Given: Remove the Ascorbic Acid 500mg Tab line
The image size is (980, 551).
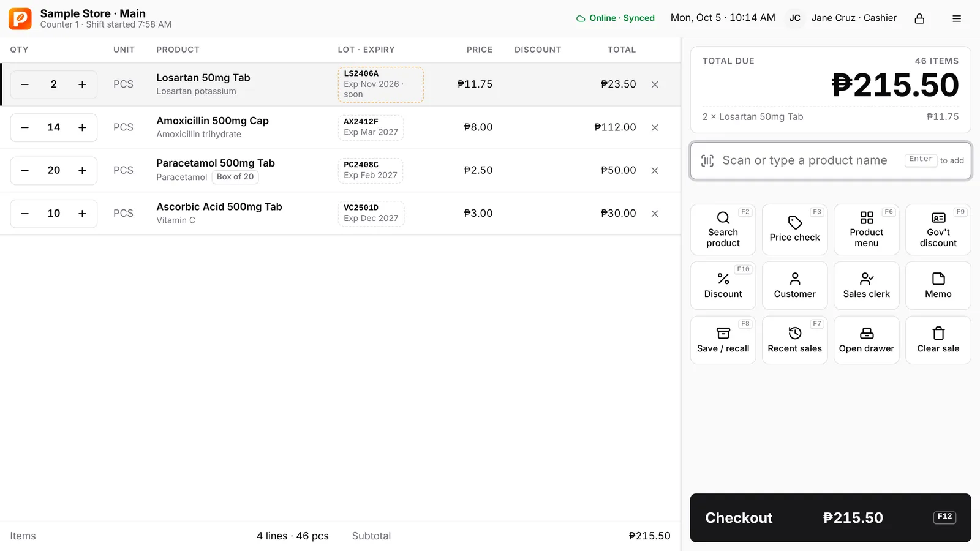Looking at the screenshot, I should (x=655, y=213).
